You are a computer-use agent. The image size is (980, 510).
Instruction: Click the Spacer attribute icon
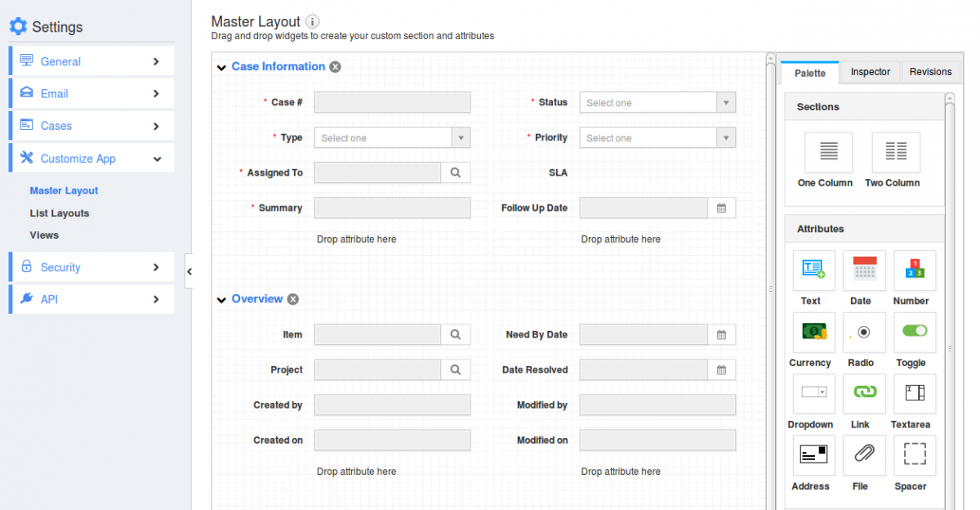click(914, 455)
